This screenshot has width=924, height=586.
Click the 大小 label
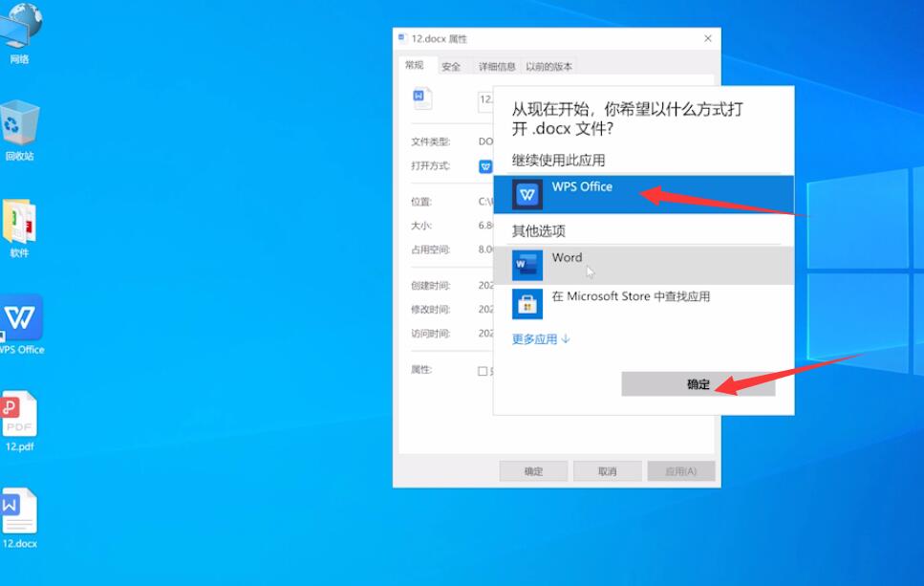421,226
